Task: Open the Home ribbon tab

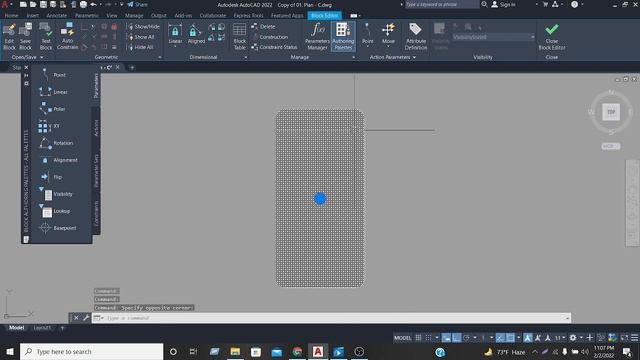Action: click(x=11, y=16)
